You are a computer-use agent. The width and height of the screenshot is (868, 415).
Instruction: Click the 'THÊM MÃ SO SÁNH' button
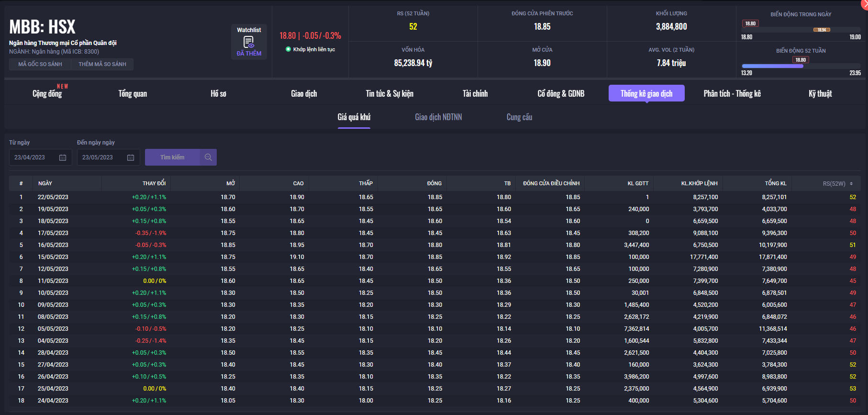[x=102, y=64]
